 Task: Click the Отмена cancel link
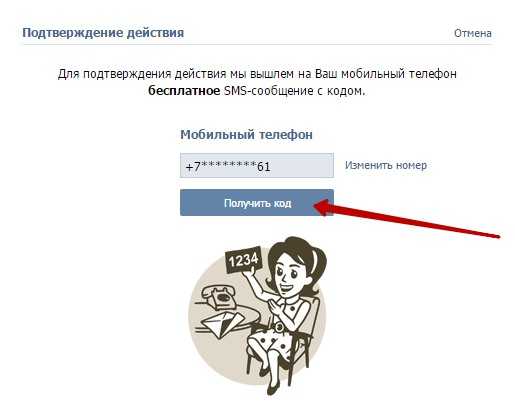[x=473, y=33]
